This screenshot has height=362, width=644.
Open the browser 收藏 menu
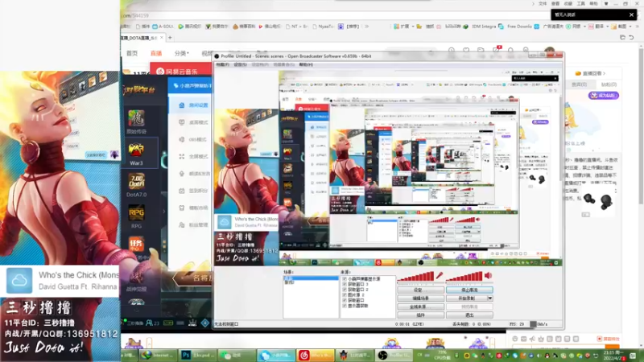(x=568, y=4)
